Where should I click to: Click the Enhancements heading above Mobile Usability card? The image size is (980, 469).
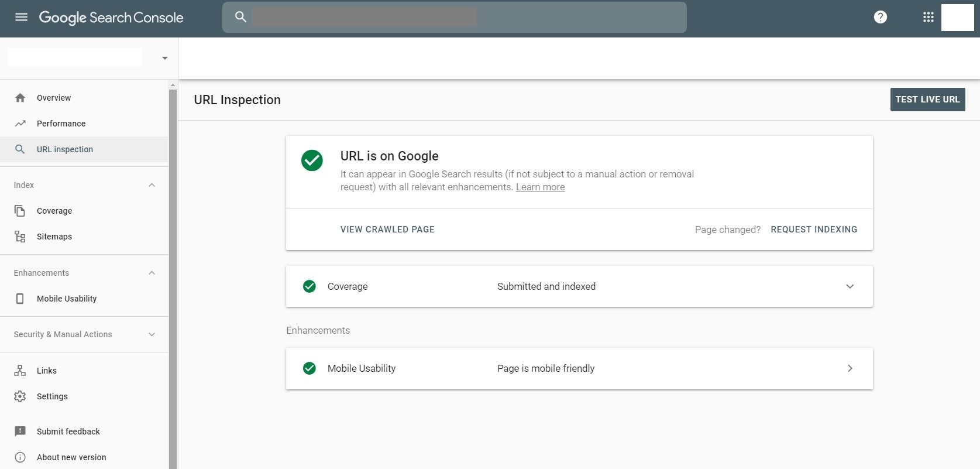[318, 330]
